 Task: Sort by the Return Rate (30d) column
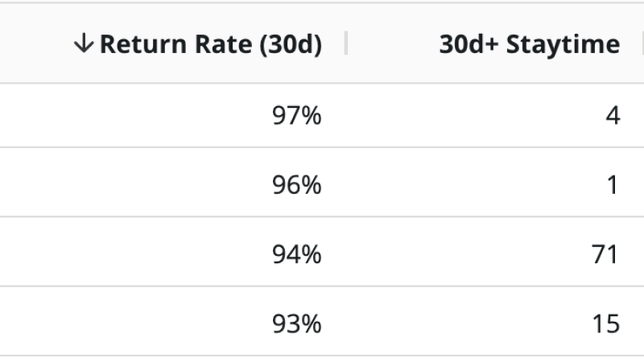[x=210, y=45]
